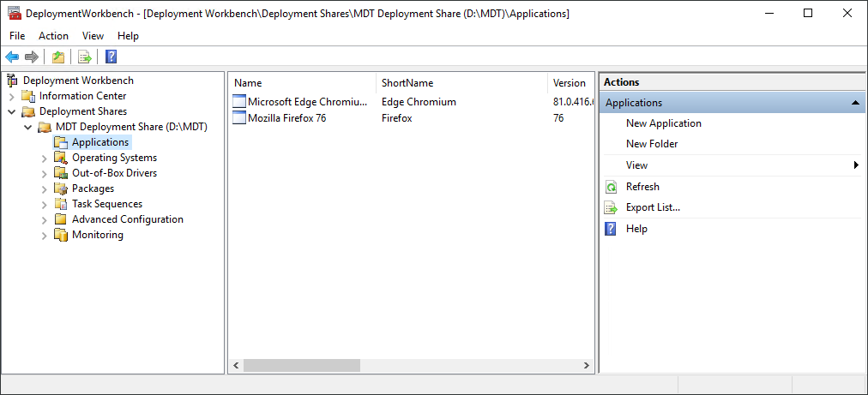Expand the Packages node
This screenshot has width=868, height=395.
coord(45,189)
